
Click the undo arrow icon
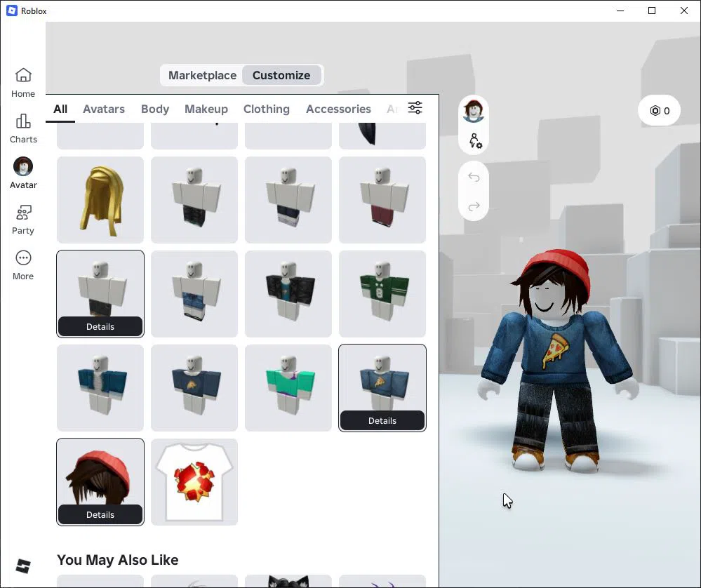[474, 177]
